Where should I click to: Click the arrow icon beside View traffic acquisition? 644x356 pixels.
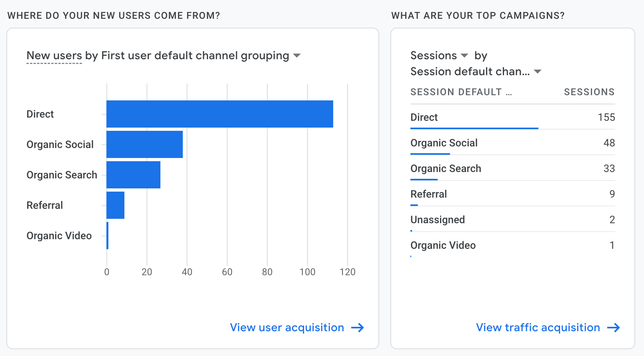[x=613, y=328]
